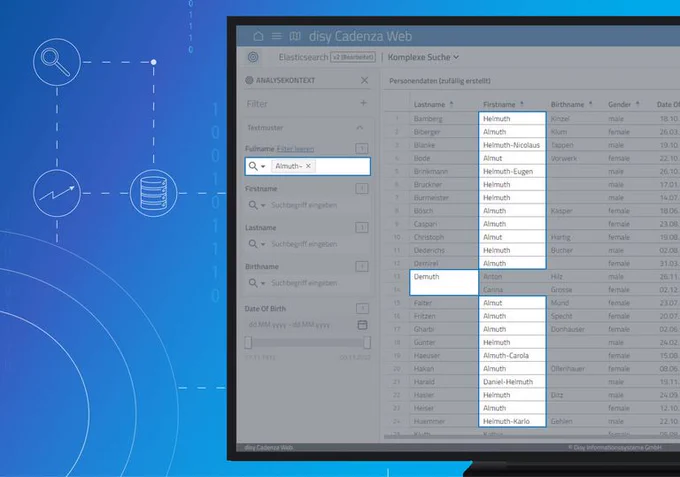Select the Haeuser lastname cell

444,356
